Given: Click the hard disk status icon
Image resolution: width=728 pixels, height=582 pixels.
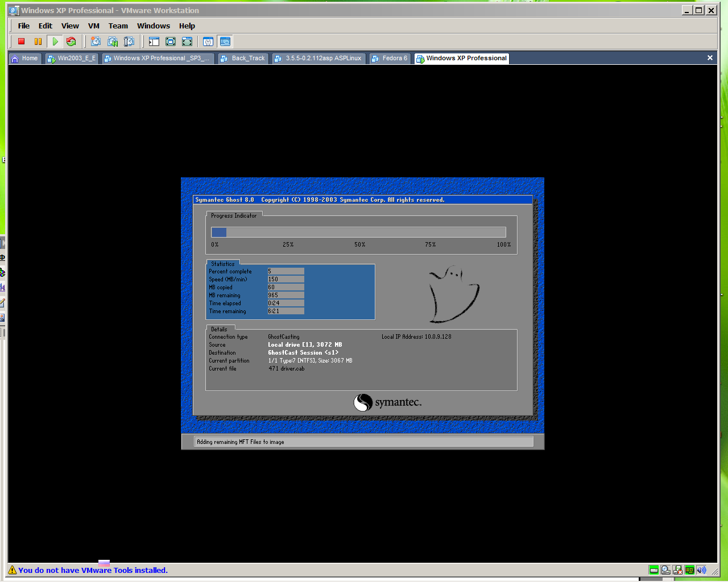Looking at the screenshot, I should (654, 570).
